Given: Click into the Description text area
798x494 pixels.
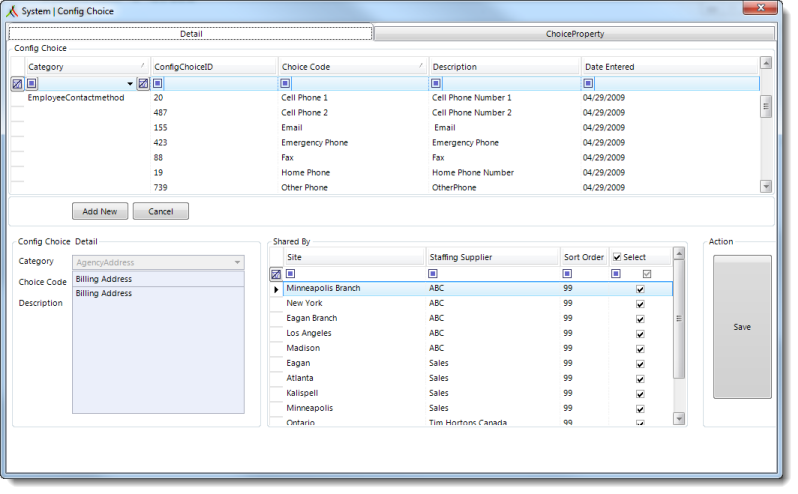Looking at the screenshot, I should point(157,355).
